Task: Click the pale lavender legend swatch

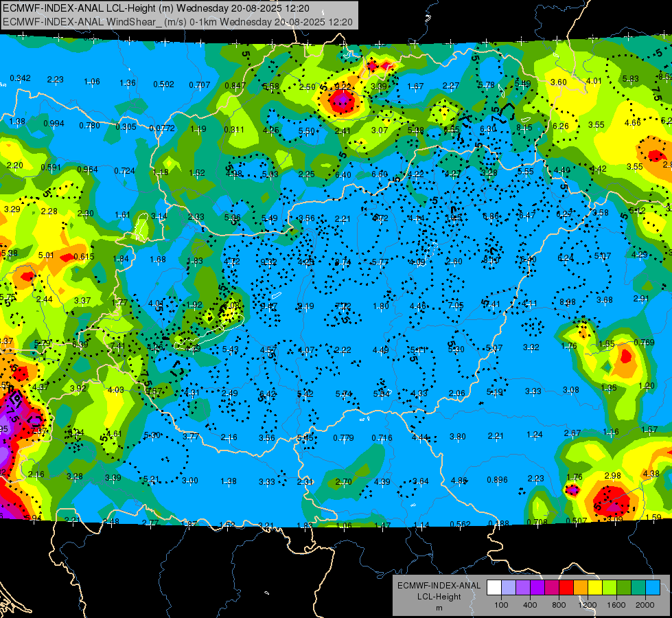Action: pyautogui.click(x=509, y=588)
